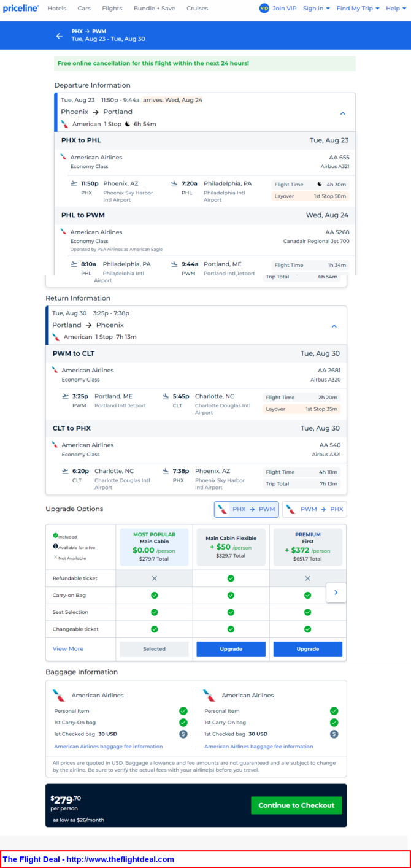411x868 pixels.
Task: Click the takeoff icon next to 3:25p
Action: click(66, 396)
